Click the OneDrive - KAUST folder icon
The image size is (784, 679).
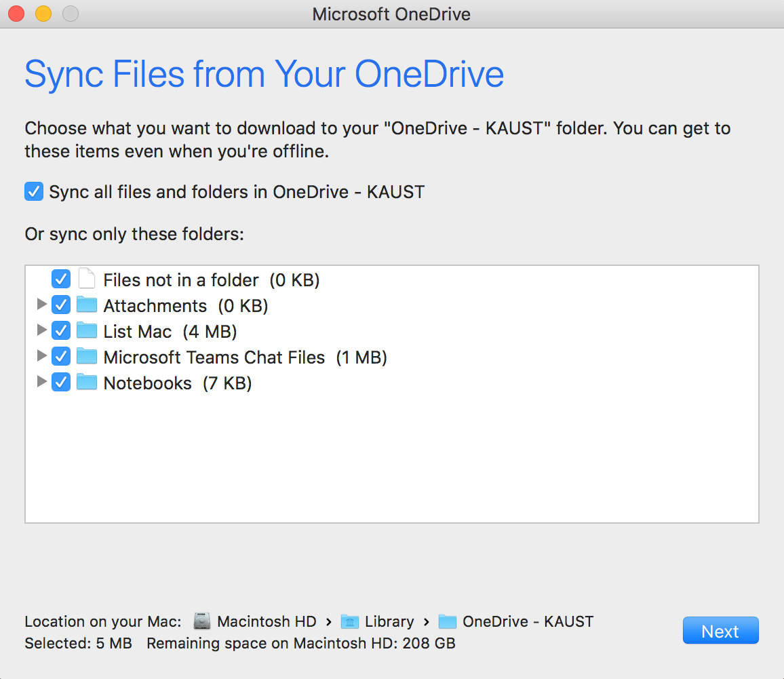[x=447, y=621]
